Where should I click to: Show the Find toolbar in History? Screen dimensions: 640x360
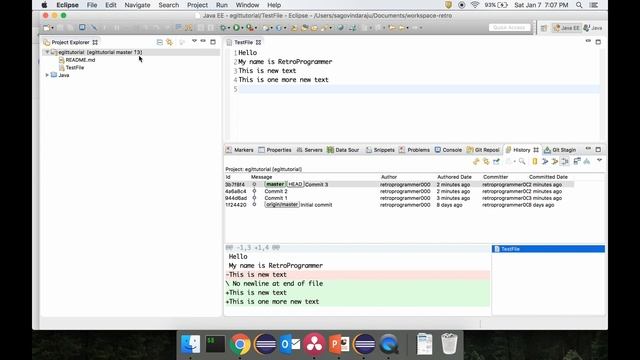(522, 162)
